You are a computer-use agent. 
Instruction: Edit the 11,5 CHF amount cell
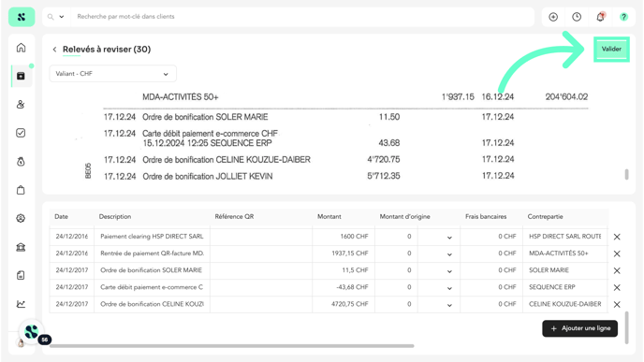[x=344, y=270]
